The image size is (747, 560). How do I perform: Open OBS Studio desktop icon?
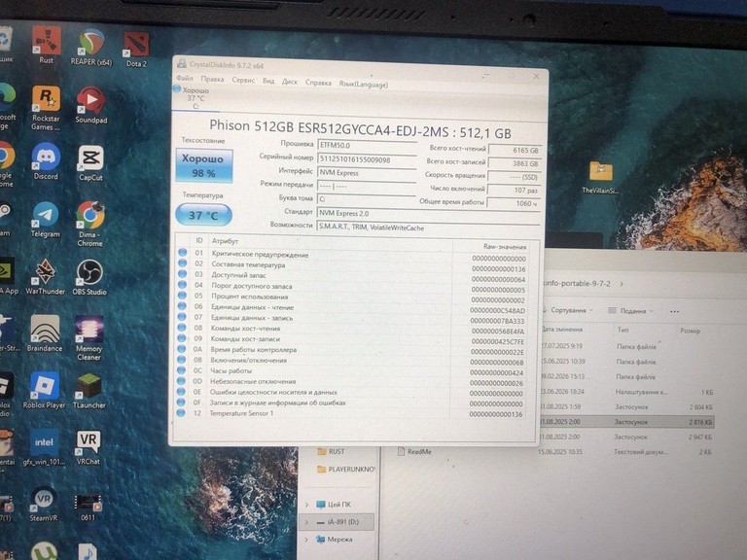[89, 278]
